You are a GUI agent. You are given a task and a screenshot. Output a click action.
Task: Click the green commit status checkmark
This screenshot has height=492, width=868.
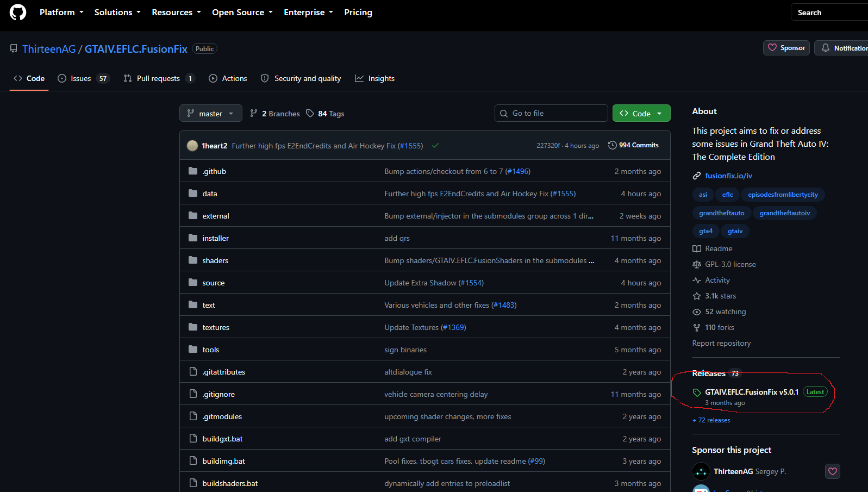pos(435,145)
